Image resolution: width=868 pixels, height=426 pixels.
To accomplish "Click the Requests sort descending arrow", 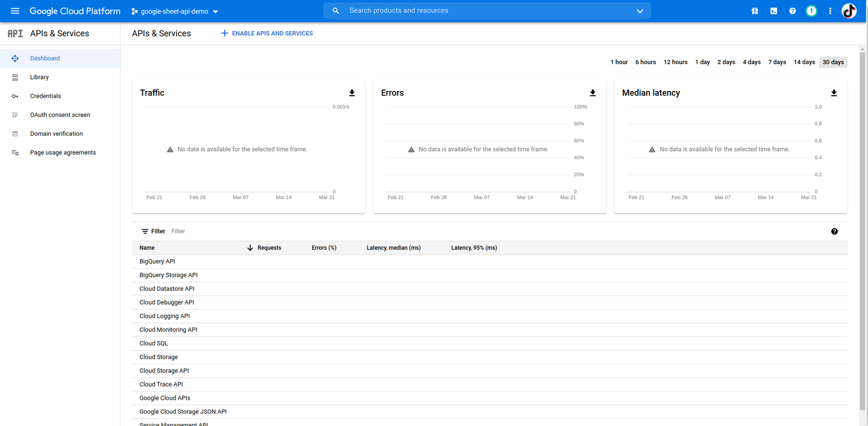I will coord(250,248).
